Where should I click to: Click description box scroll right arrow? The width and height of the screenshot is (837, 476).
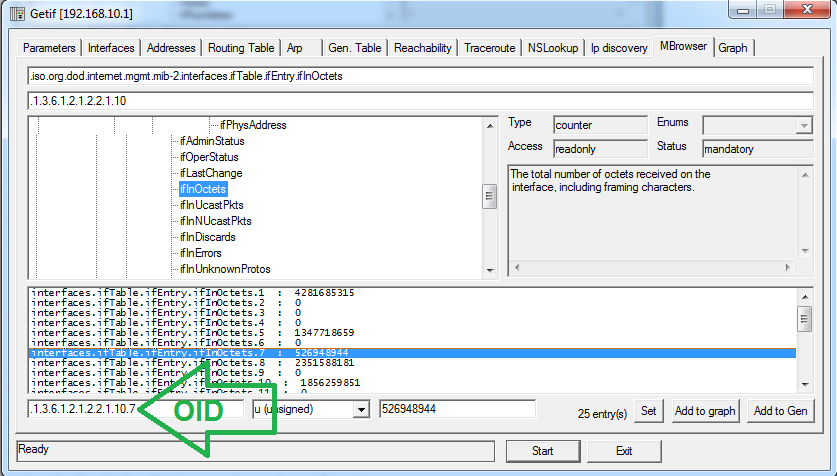788,267
